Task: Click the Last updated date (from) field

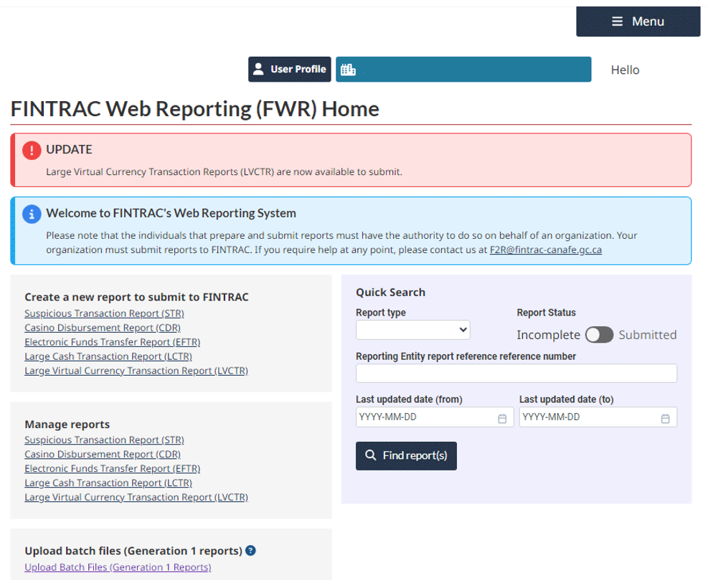Action: pos(435,417)
